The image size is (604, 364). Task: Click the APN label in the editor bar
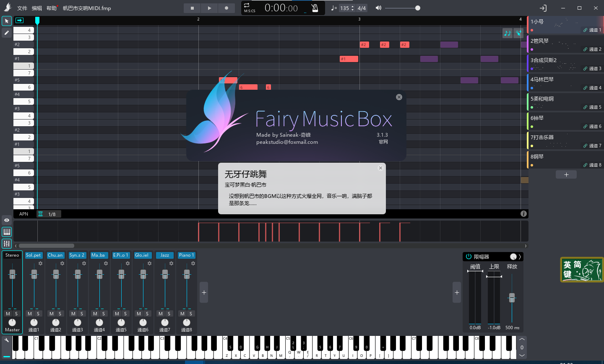24,214
